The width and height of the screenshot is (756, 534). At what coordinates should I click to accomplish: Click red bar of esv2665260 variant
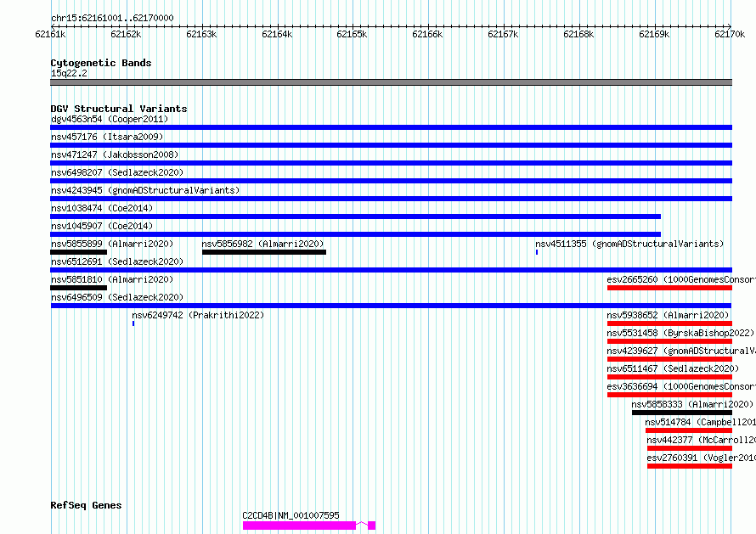tap(669, 288)
